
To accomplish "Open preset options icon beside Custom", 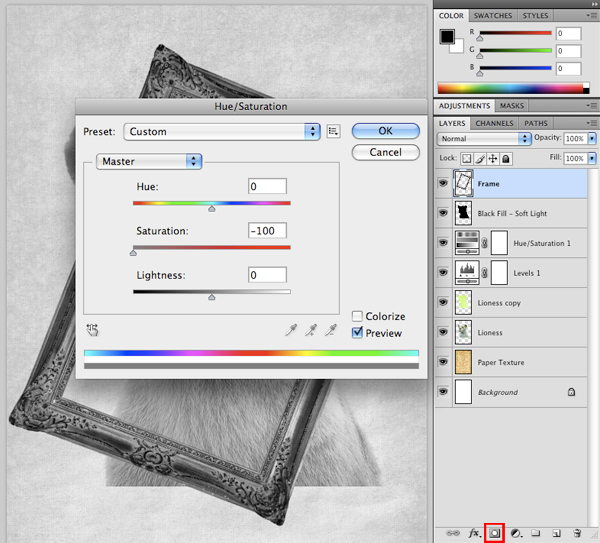I will (x=334, y=132).
